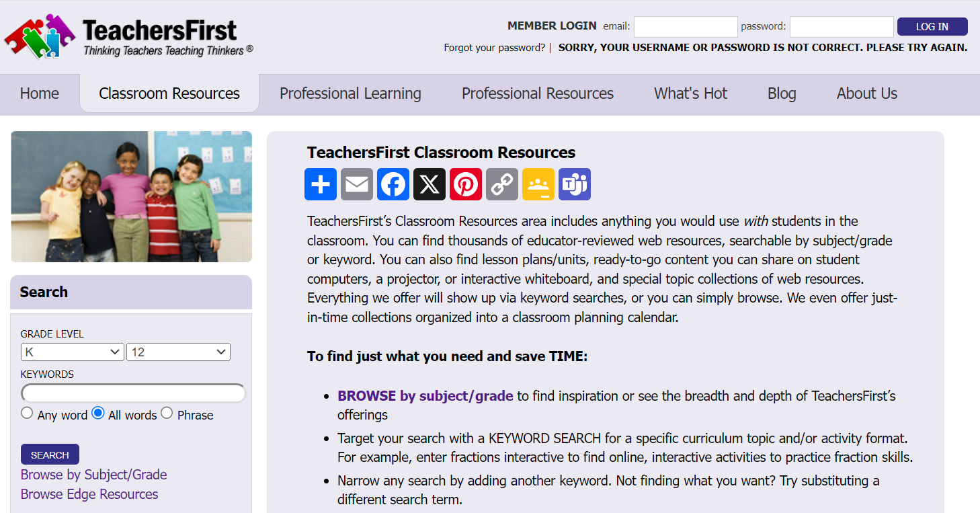Open the Blog tab

782,93
